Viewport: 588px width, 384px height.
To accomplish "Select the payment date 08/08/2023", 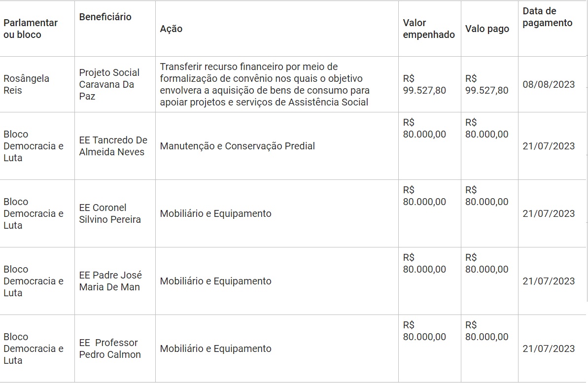I will point(549,84).
